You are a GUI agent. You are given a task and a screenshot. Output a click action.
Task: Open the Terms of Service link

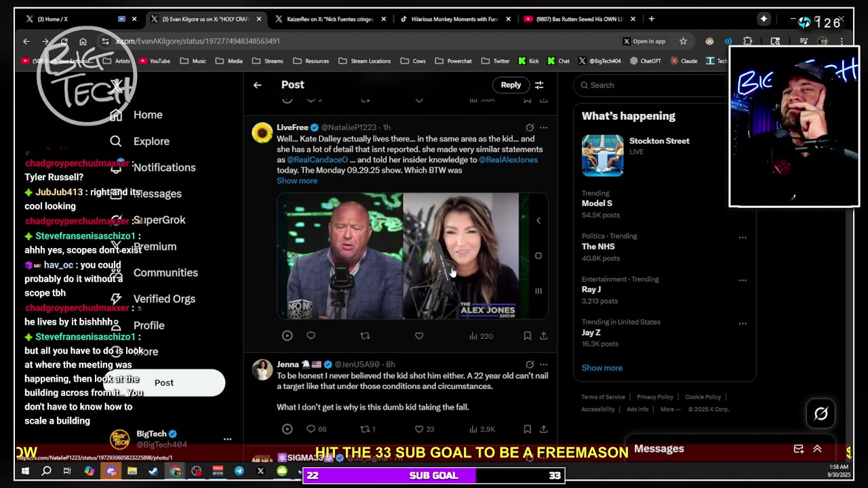tap(603, 397)
